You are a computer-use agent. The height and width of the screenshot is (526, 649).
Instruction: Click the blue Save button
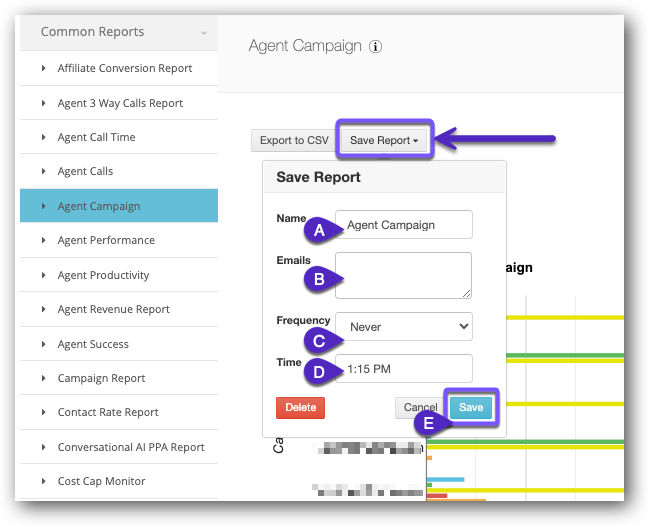471,408
